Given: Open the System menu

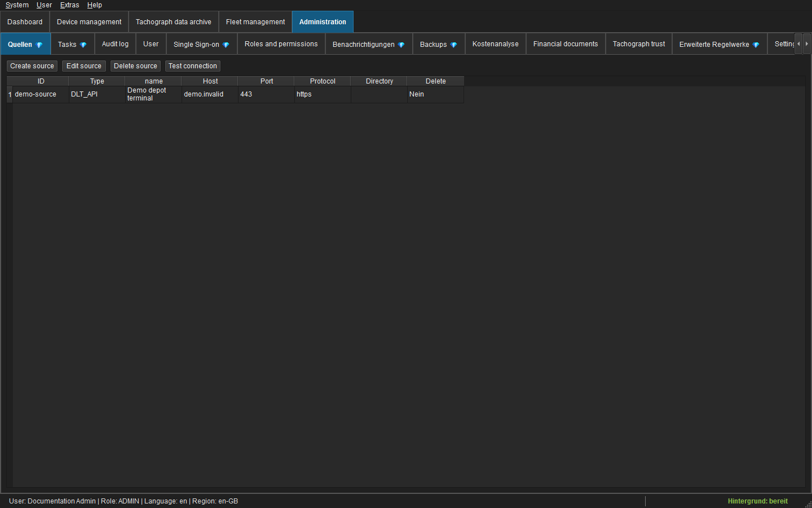Looking at the screenshot, I should point(17,5).
